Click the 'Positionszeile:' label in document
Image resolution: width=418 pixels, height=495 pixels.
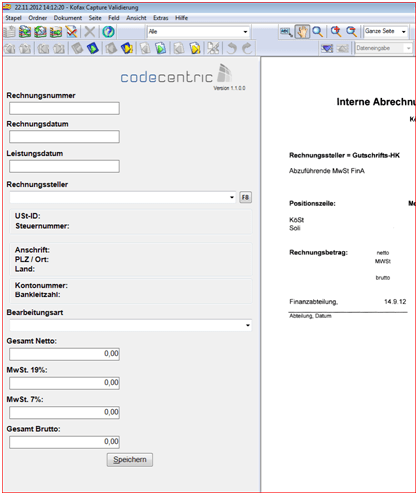click(x=312, y=203)
